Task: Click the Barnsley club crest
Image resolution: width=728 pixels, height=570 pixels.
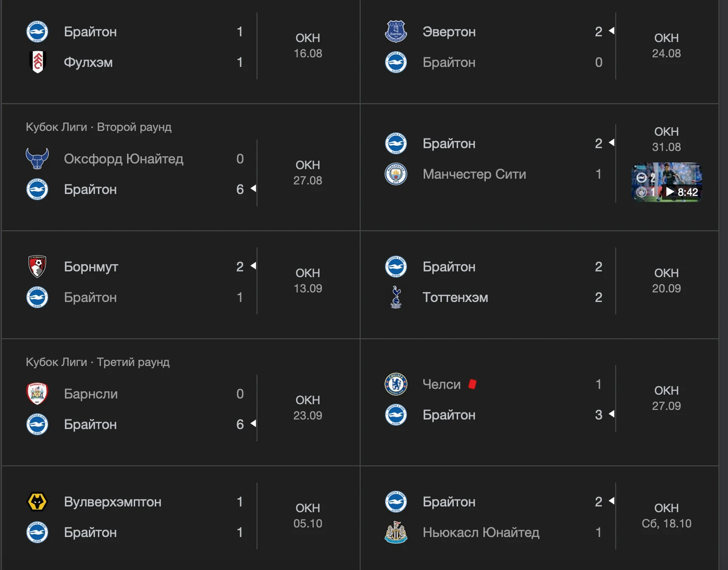Action: coord(37,393)
